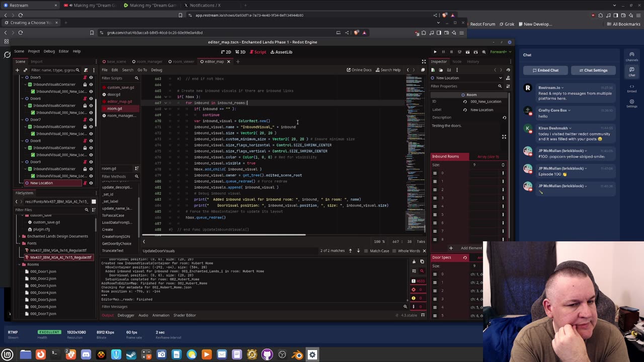Screen dimensions: 644x362
Task: Select 000_Door3.json in FileSystem
Action: click(43, 286)
